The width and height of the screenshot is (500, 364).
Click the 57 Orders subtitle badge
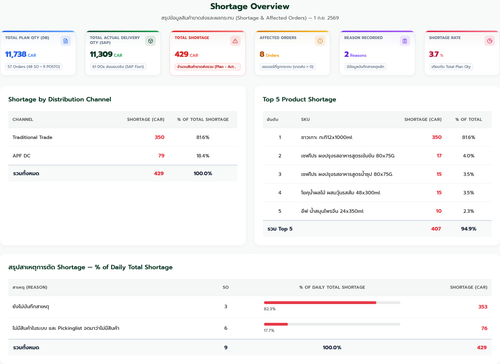34,67
